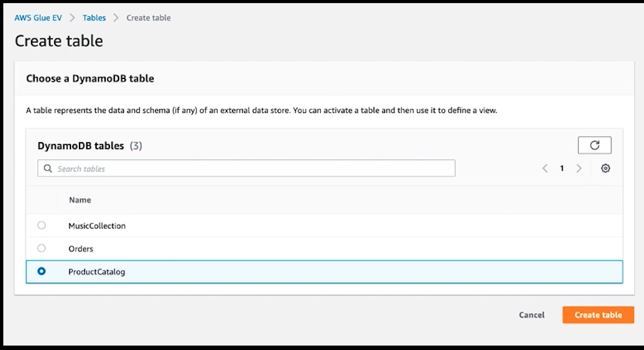Select the Orders radio button
Image resolution: width=644 pixels, height=350 pixels.
[x=41, y=248]
